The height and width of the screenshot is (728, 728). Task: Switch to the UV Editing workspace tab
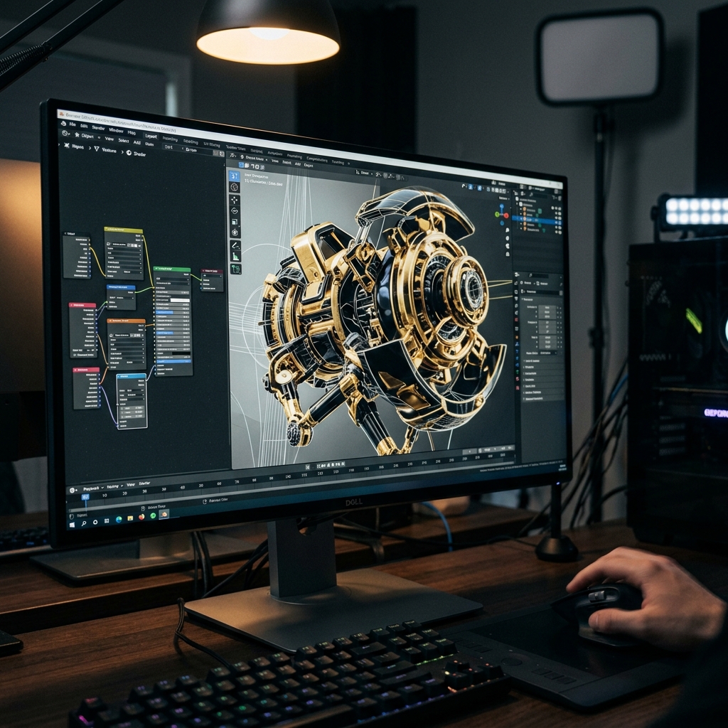[x=212, y=145]
